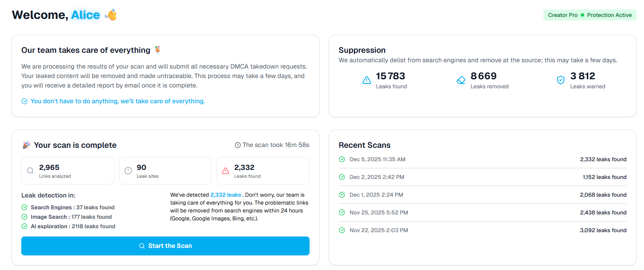Click the magnifier icon in Links analyzed card

pos(30,170)
